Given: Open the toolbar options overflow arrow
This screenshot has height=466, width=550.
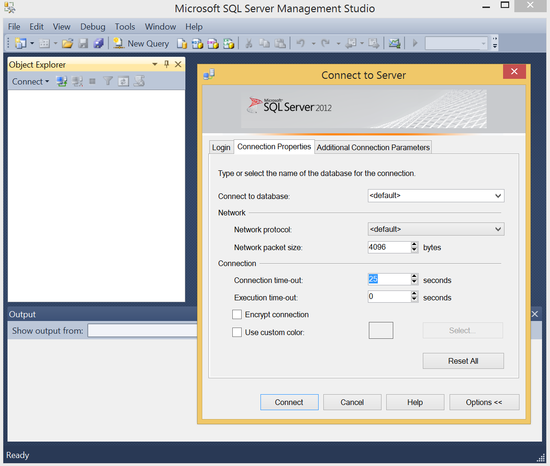Looking at the screenshot, I should 495,43.
